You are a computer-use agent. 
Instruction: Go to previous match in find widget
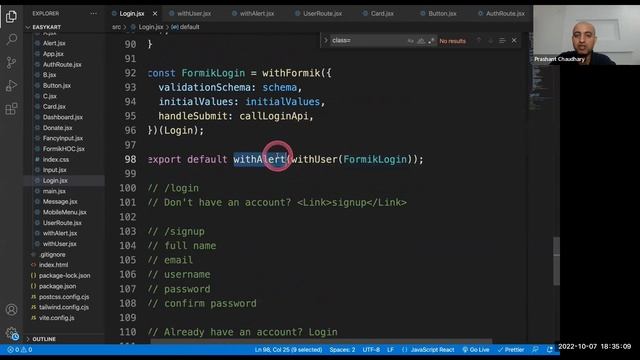[479, 40]
